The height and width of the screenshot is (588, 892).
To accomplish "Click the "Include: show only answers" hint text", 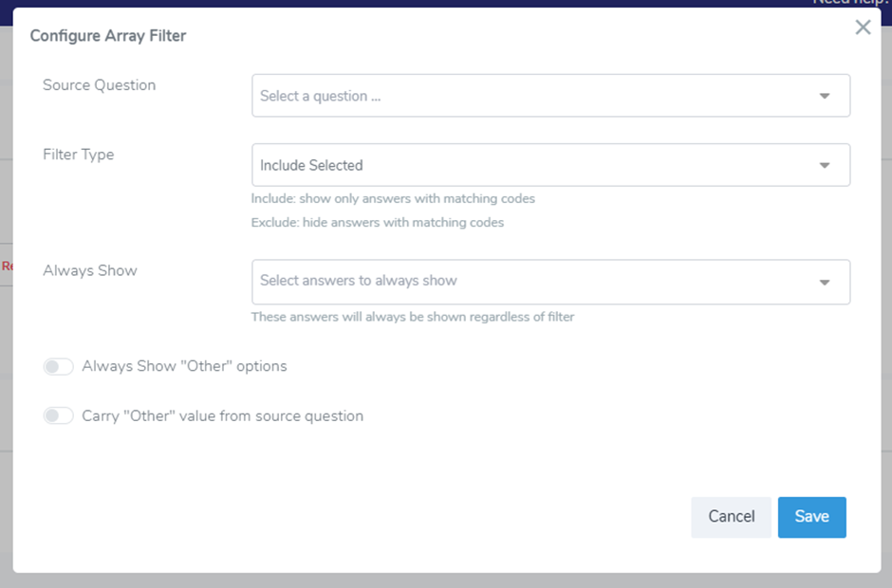I will point(393,199).
